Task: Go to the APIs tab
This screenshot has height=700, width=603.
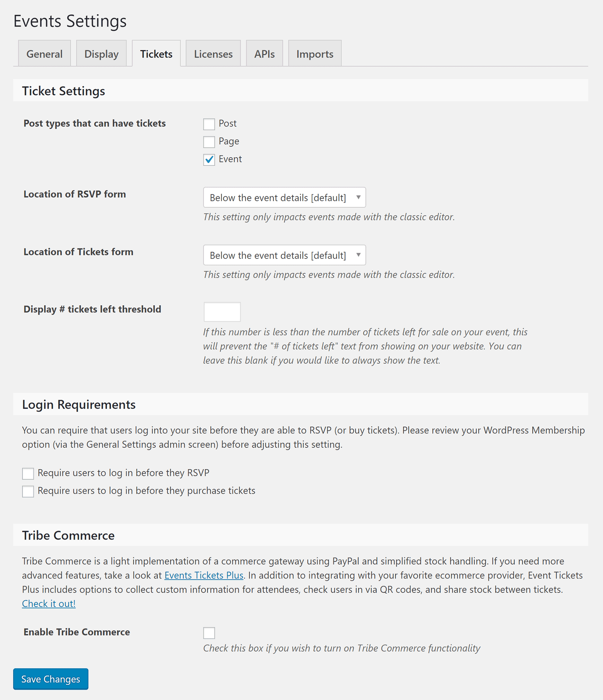Action: [x=265, y=53]
